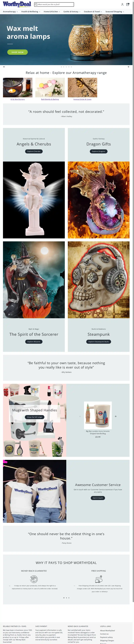Open the shopping cart icon

pos(127,4)
